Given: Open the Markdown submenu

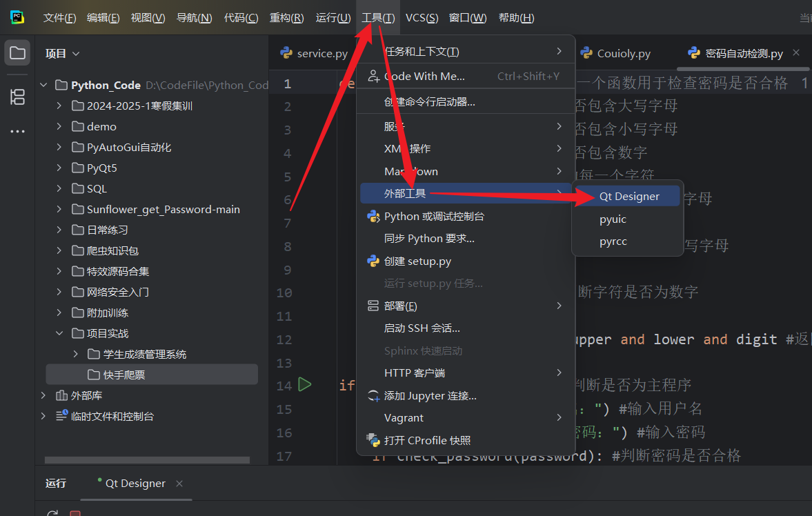Looking at the screenshot, I should tap(466, 171).
